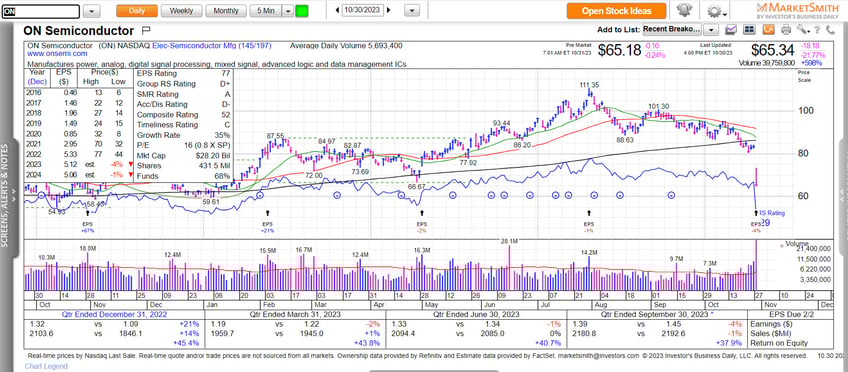Open the Add to List dropdown arrow
848x372 pixels.
point(712,30)
